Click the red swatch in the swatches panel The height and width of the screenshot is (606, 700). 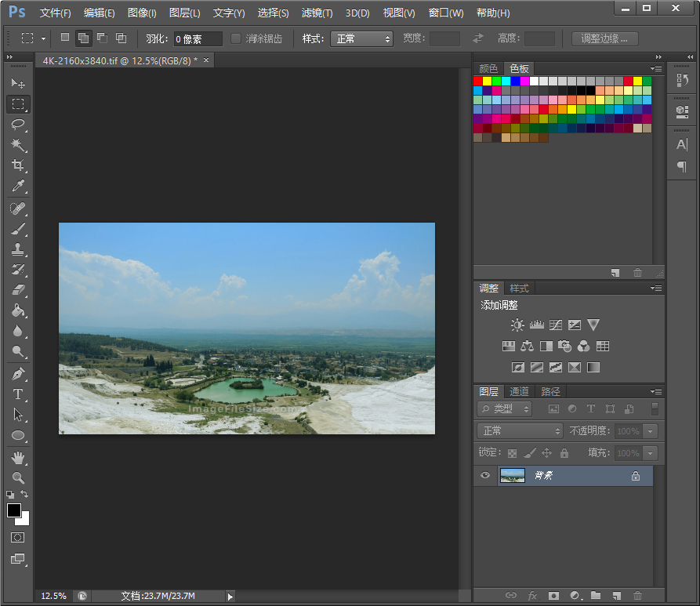478,81
